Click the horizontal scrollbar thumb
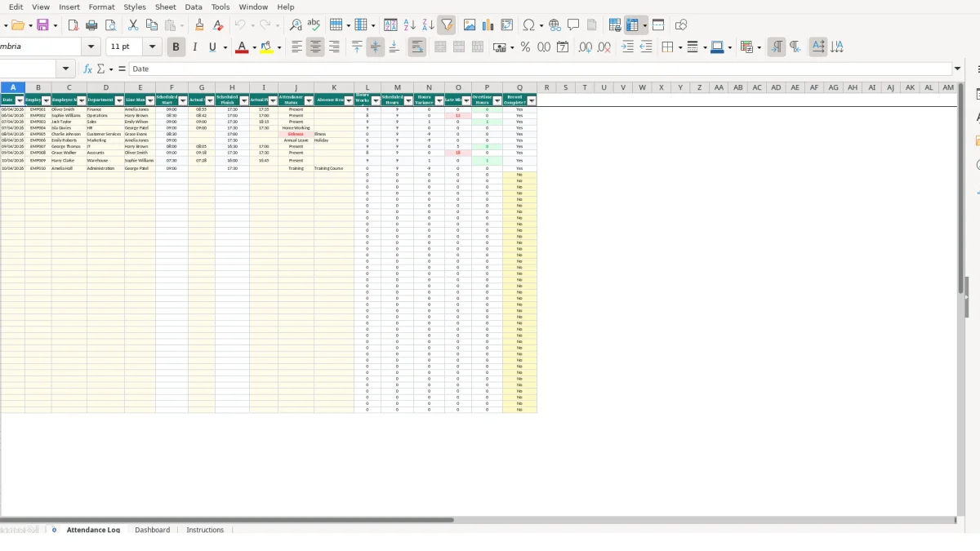The height and width of the screenshot is (551, 980). point(227,520)
